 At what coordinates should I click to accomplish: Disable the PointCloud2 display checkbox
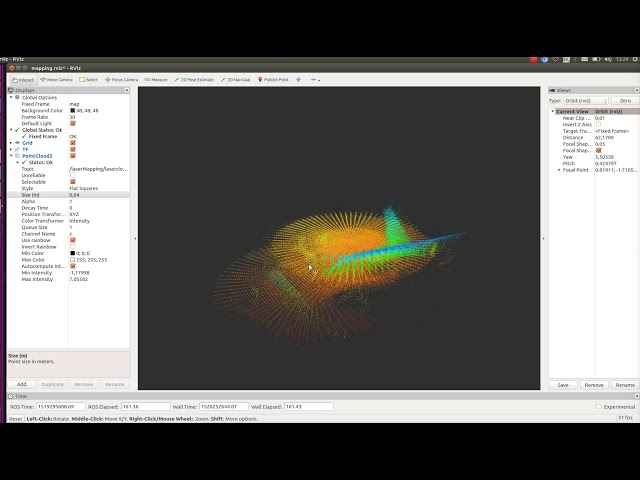coord(73,156)
